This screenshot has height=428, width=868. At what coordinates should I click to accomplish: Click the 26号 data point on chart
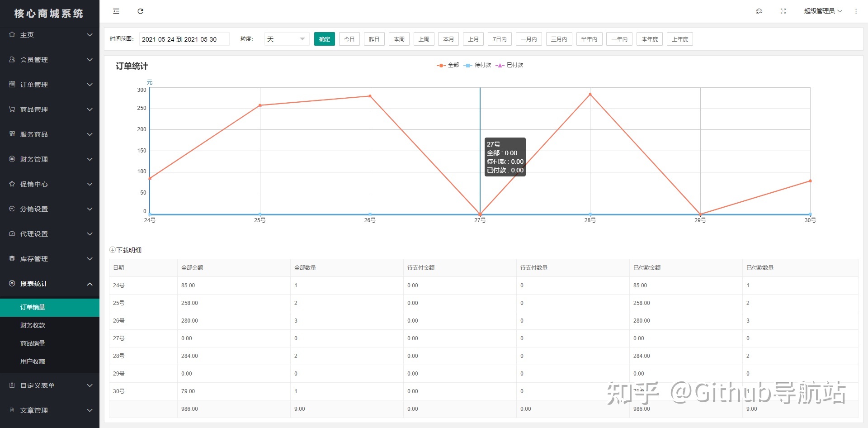[x=370, y=96]
